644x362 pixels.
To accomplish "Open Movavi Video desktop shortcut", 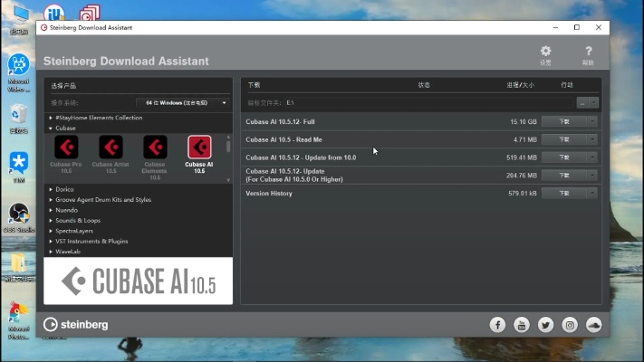I will (18, 72).
